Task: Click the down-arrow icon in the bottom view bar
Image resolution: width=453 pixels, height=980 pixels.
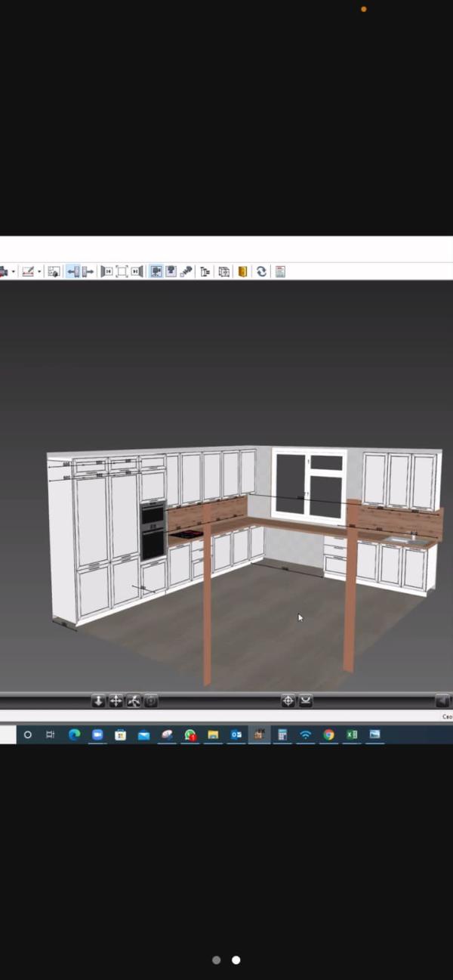Action: (98, 701)
